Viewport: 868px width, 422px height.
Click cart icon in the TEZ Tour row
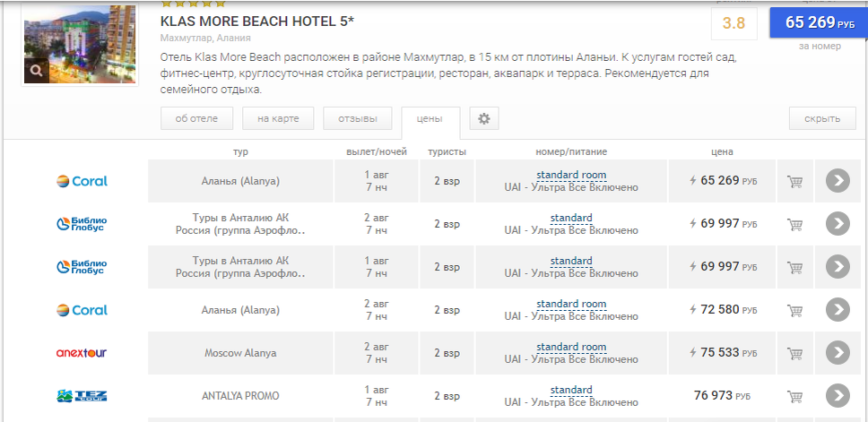pos(794,397)
